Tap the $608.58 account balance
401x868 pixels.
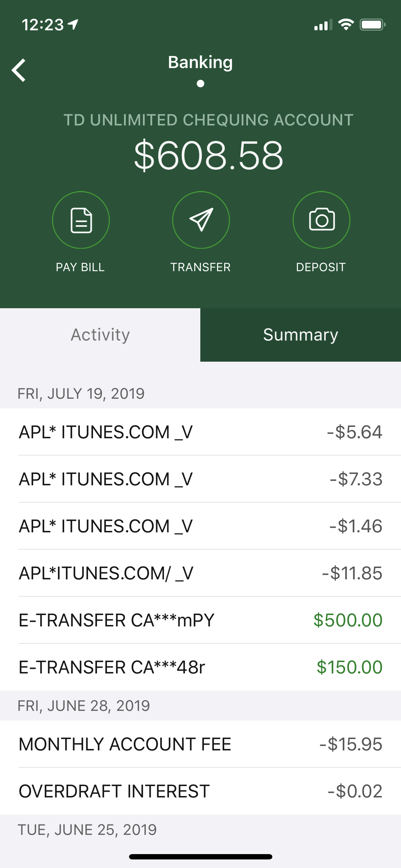click(x=209, y=155)
